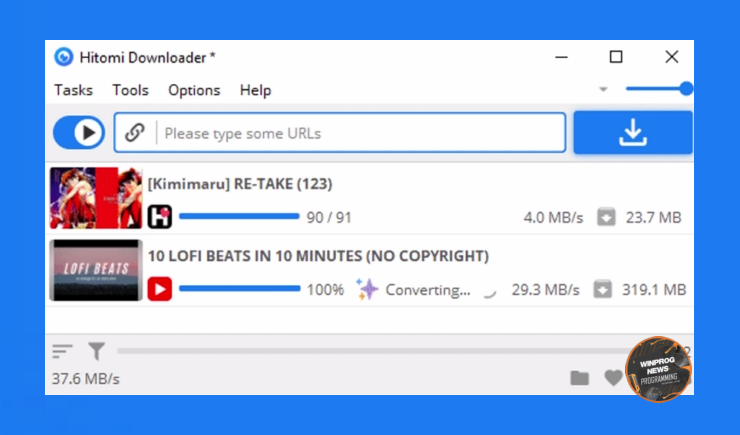740x435 pixels.
Task: Click the blue download button
Action: point(633,133)
